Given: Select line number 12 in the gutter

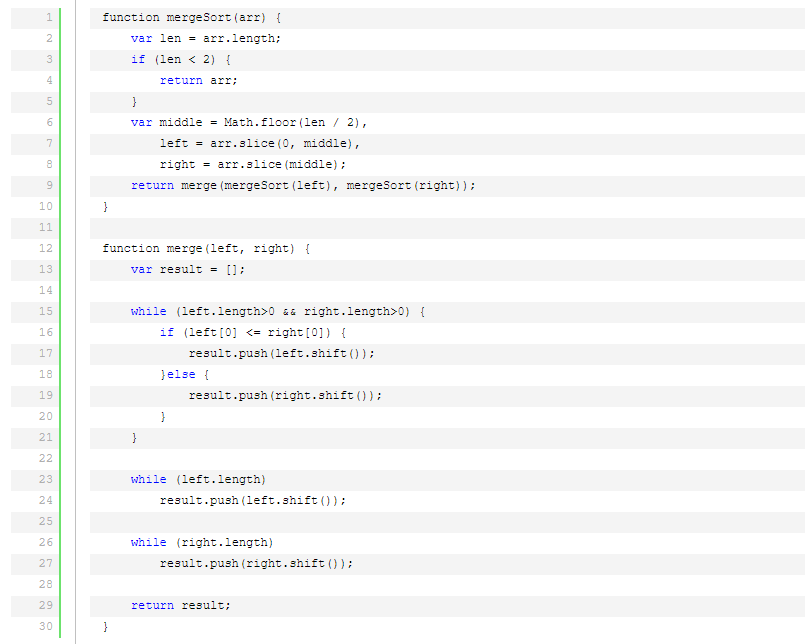Looking at the screenshot, I should (x=45, y=248).
